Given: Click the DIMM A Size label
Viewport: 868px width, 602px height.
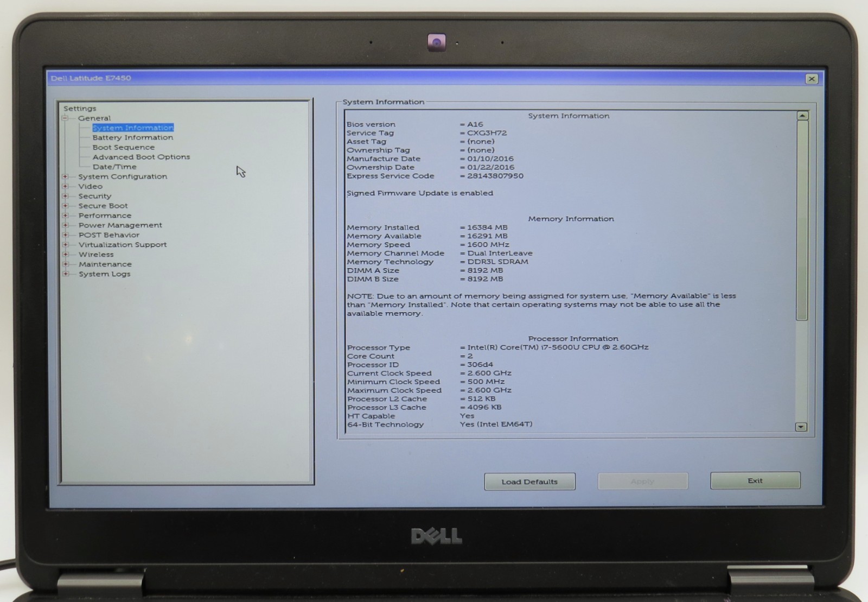Looking at the screenshot, I should click(373, 270).
